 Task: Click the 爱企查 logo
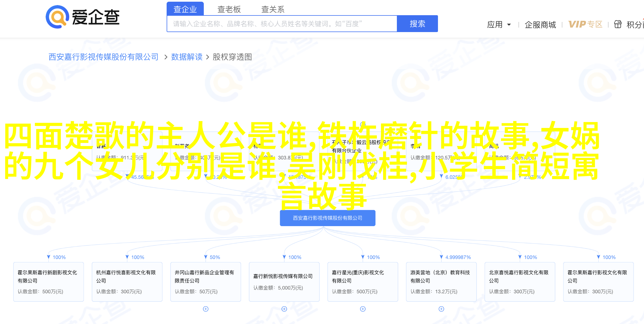(82, 17)
